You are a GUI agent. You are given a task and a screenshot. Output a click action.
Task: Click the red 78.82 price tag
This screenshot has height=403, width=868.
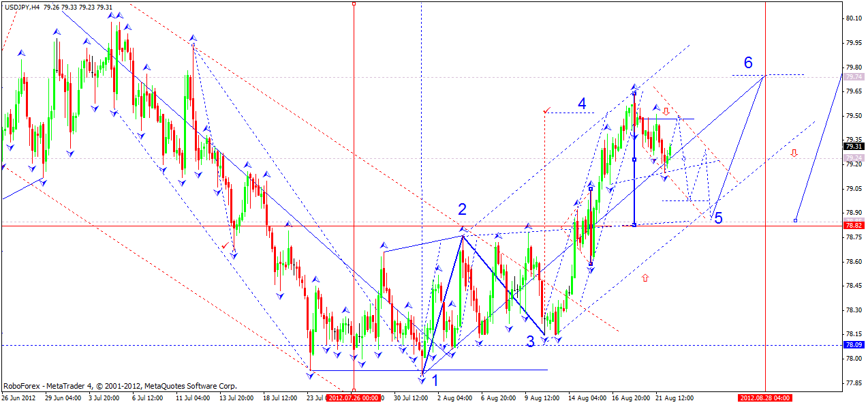(854, 225)
